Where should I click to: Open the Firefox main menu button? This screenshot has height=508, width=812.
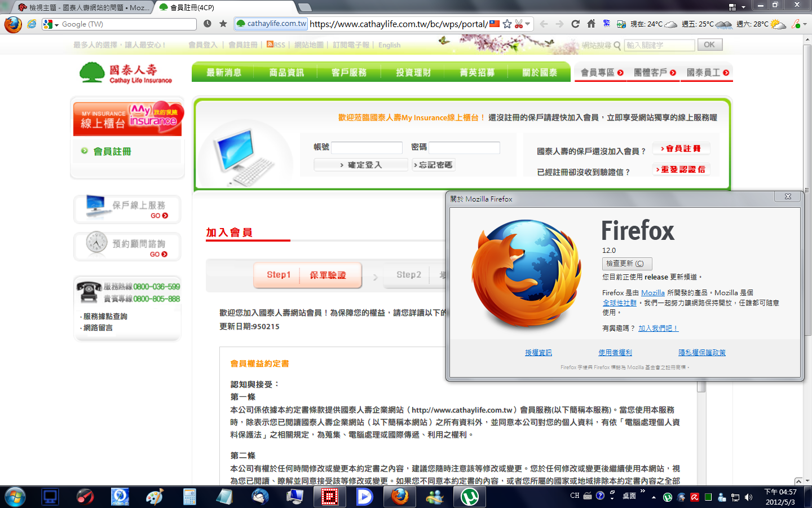(13, 24)
